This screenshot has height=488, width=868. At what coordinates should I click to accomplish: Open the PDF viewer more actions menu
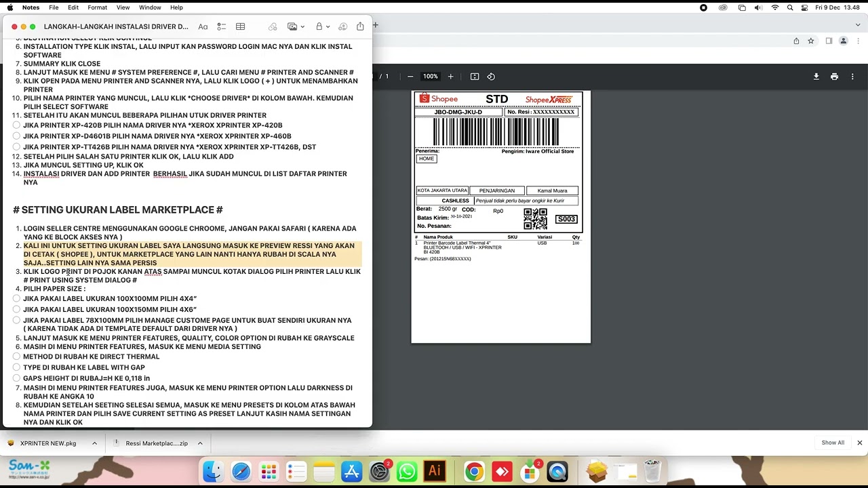point(852,77)
